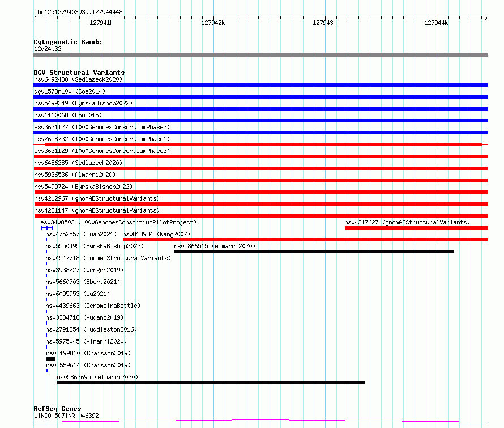Select nsv6486285 (Sedlazeck2020) label
The width and height of the screenshot is (504, 428).
78,163
